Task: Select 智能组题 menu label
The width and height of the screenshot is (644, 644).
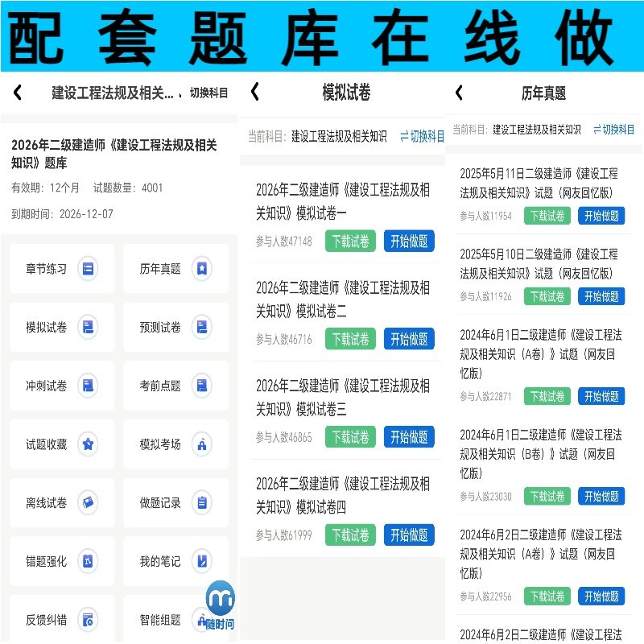Action: point(160,620)
